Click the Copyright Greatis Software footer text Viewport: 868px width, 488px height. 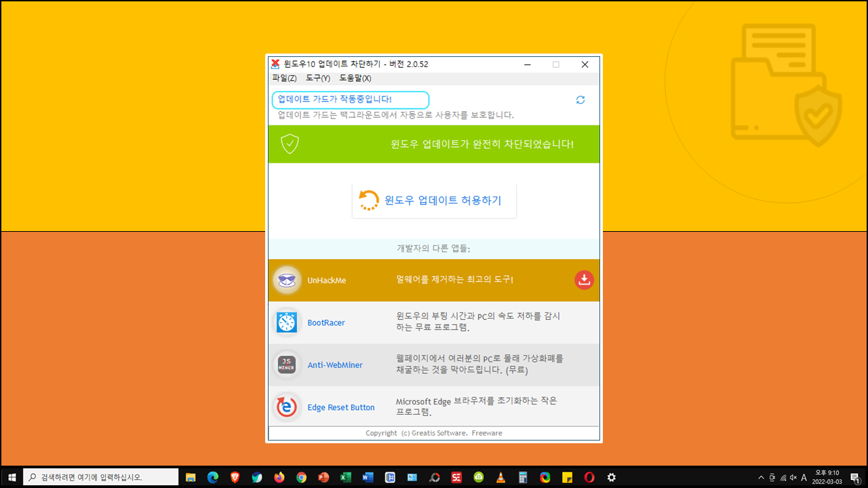434,433
